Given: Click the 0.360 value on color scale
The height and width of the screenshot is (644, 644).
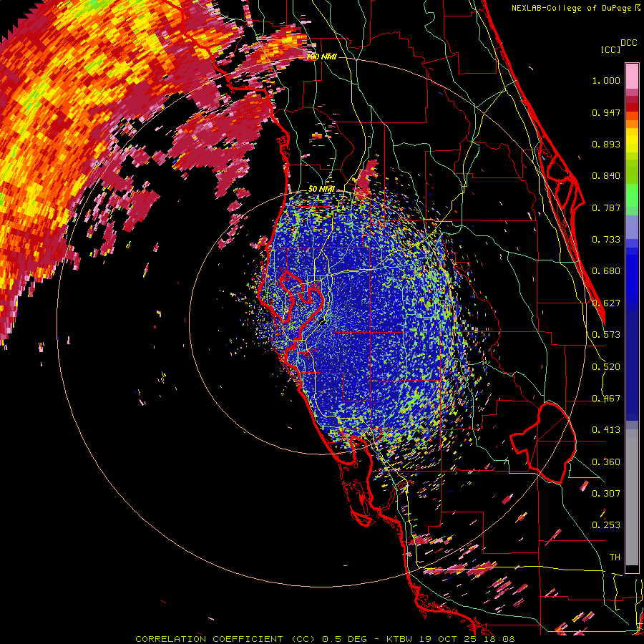Looking at the screenshot, I should pos(606,462).
